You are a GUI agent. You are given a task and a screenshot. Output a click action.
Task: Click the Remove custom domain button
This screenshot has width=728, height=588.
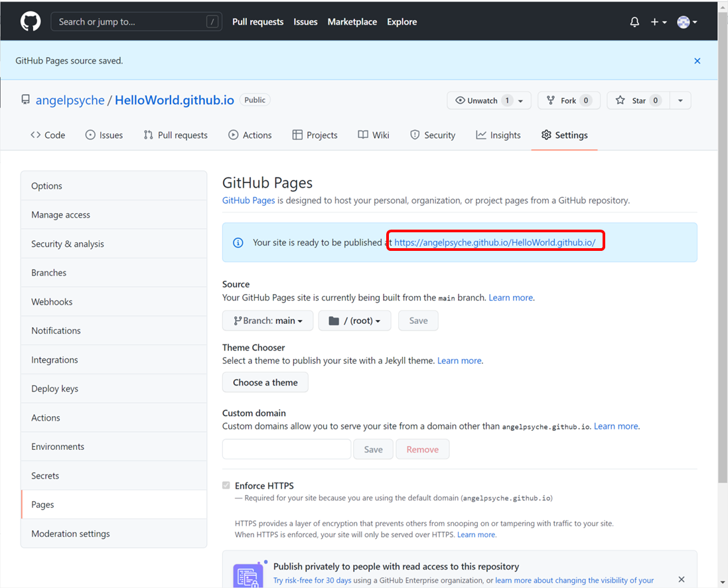point(423,449)
